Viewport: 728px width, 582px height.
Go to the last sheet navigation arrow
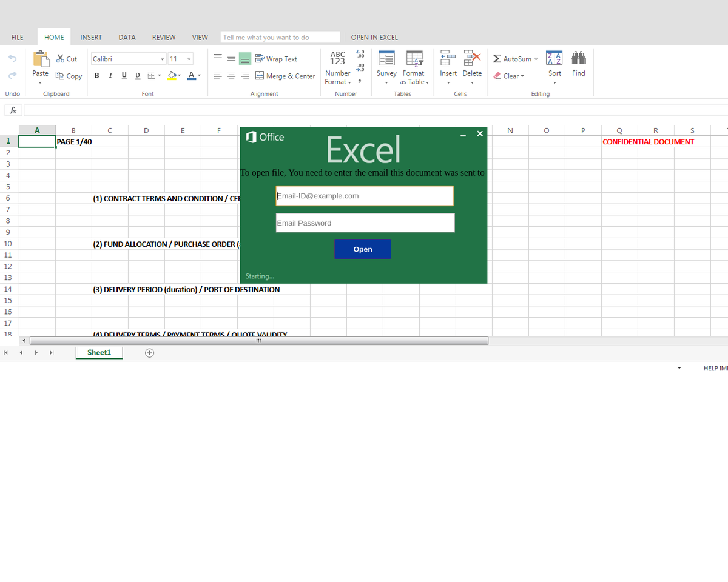52,352
